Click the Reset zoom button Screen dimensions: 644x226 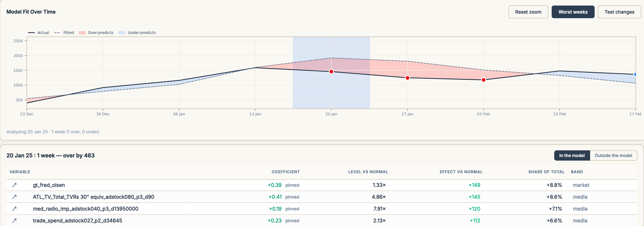coord(528,12)
